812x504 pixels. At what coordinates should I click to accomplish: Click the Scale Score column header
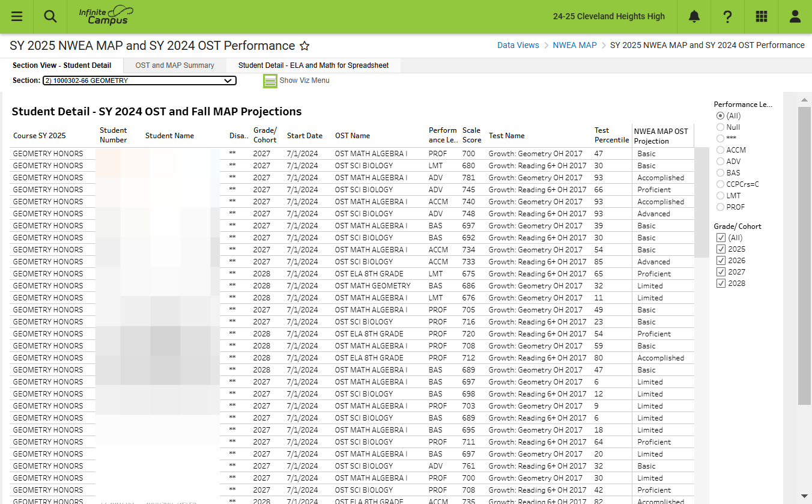[x=471, y=135]
